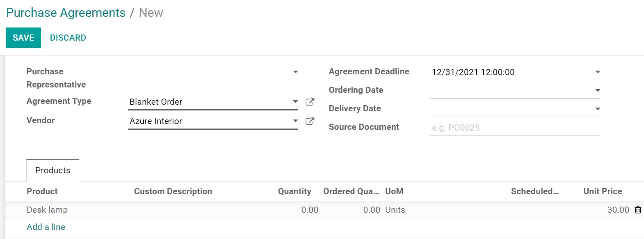Delete the Desk lamp line with trash icon
Viewport: 644px width, 239px height.
pos(638,209)
